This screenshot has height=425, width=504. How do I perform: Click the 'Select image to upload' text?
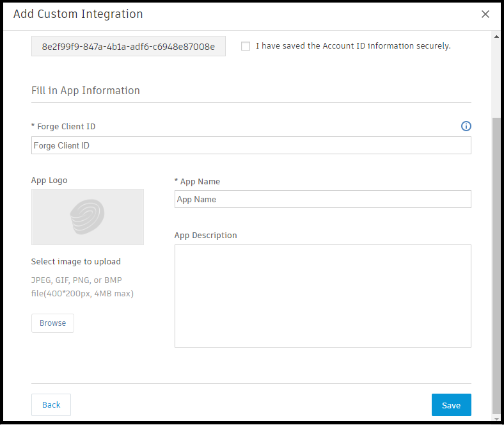pyautogui.click(x=76, y=262)
